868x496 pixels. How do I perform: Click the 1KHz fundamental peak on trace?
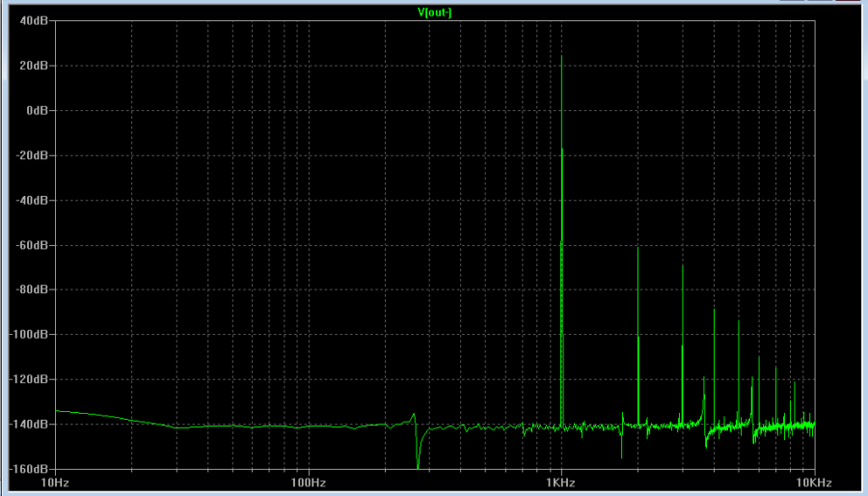[562, 56]
